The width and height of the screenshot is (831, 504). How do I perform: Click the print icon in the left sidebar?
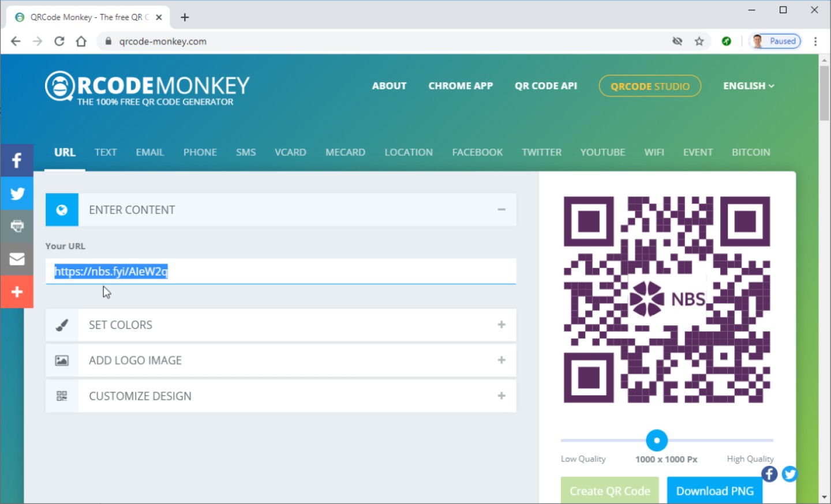(x=17, y=226)
